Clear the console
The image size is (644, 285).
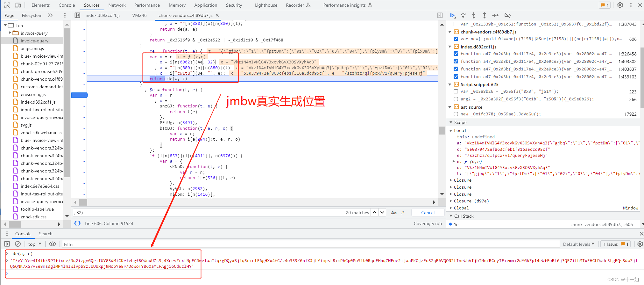coord(18,244)
